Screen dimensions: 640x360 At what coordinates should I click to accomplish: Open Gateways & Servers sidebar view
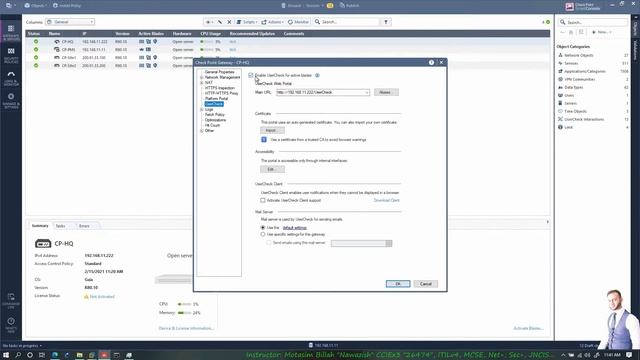point(11,31)
